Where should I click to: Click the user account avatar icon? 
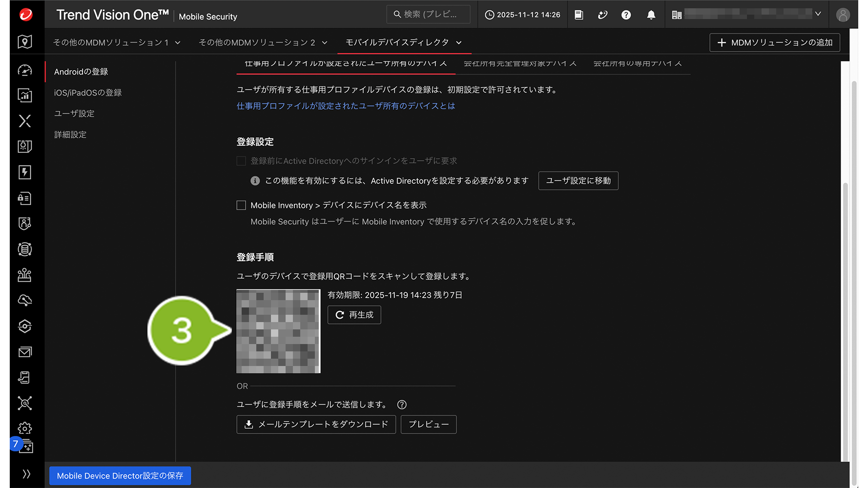point(843,15)
